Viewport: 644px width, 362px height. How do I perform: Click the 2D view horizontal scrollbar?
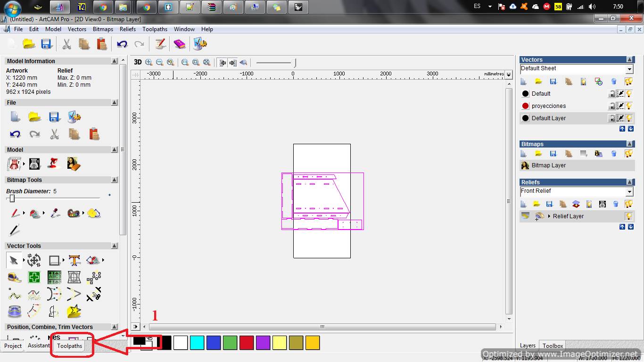click(322, 327)
